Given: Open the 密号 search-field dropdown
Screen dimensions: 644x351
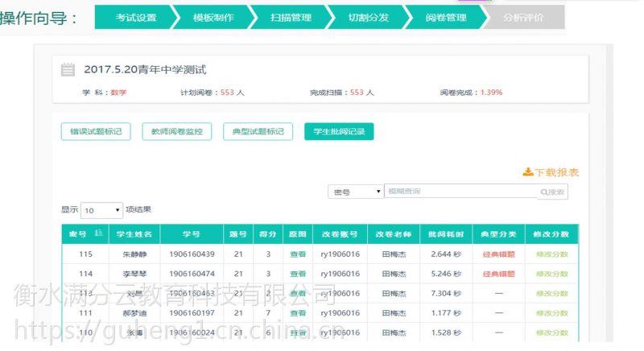Looking at the screenshot, I should pyautogui.click(x=356, y=192).
